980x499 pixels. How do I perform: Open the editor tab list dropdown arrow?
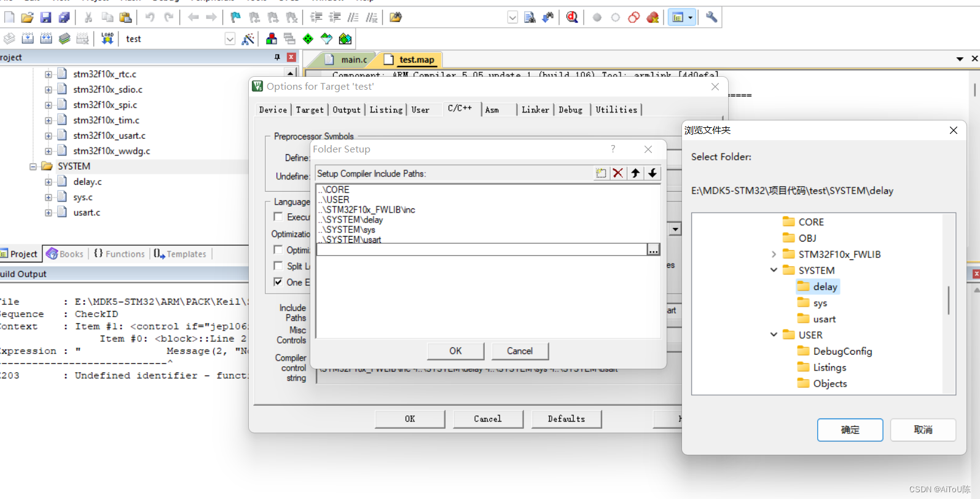click(960, 59)
